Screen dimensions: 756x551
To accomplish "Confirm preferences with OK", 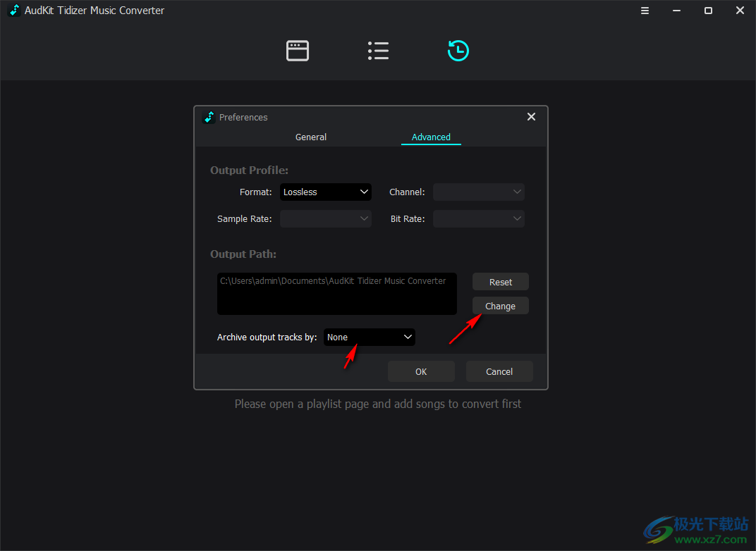I will coord(421,371).
